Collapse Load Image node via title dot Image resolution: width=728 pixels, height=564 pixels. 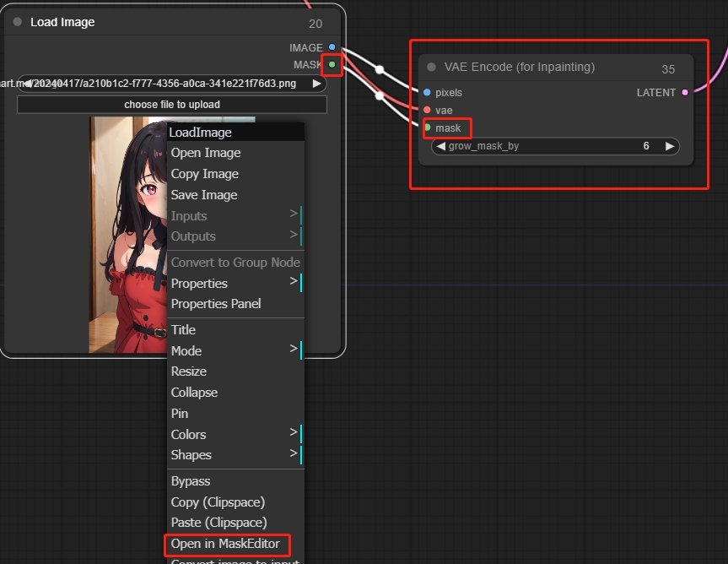[x=17, y=22]
